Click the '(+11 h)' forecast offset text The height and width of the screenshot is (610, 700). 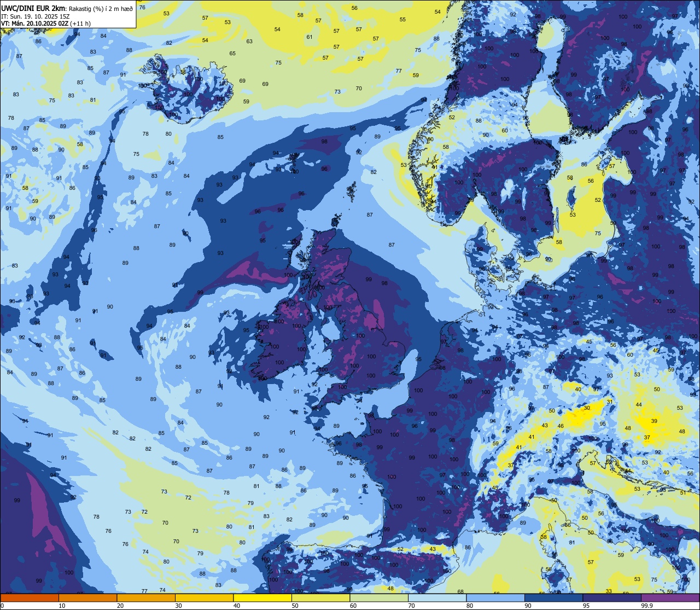80,24
